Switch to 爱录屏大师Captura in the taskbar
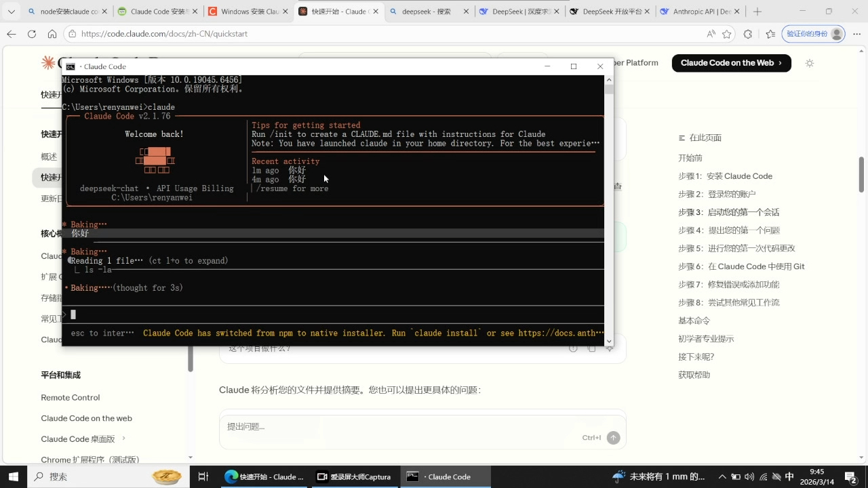 pos(356,476)
